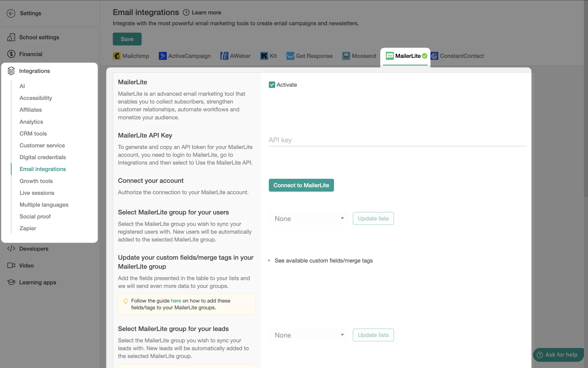Click the MailerLite logo icon
Image resolution: width=588 pixels, height=368 pixels.
click(390, 56)
